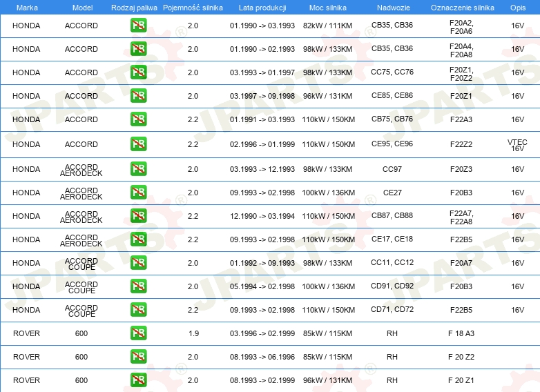This screenshot has height=392, width=540.
Task: Click the body code CC97
Action: pos(392,169)
